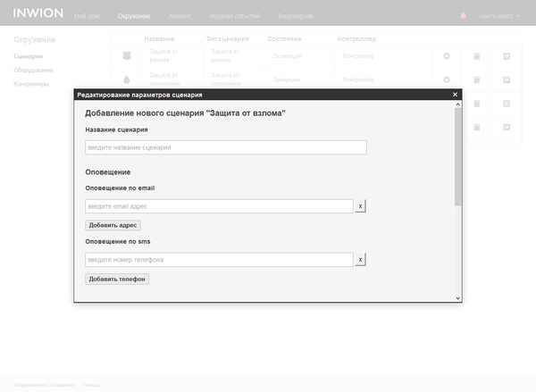Click the shield icon for Защита от взлома
536x392 pixels.
(127, 55)
